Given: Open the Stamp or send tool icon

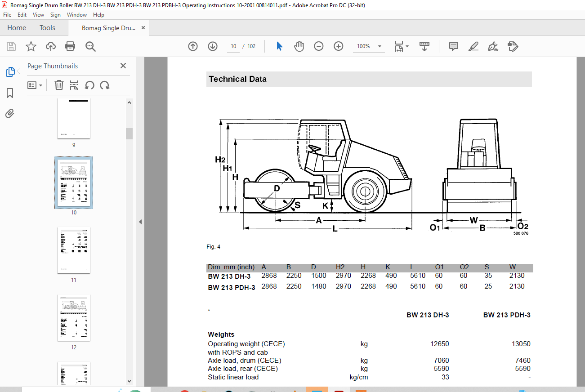Looking at the screenshot, I should [x=513, y=46].
